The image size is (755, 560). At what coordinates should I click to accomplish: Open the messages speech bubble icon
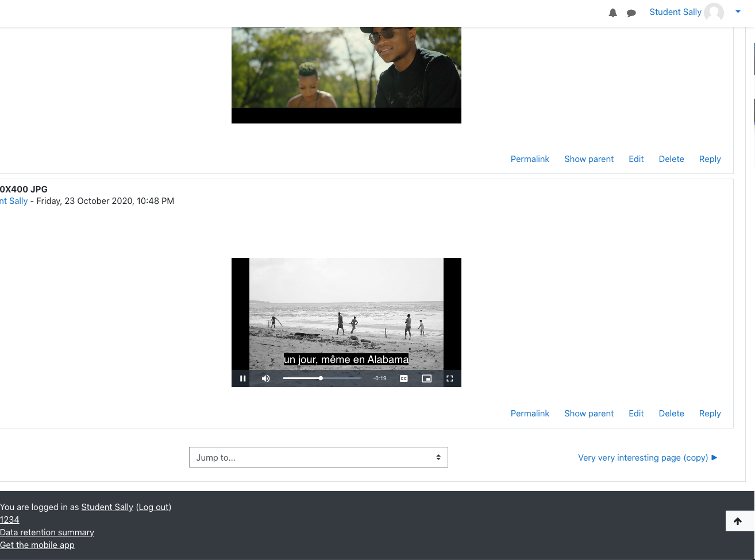[631, 13]
